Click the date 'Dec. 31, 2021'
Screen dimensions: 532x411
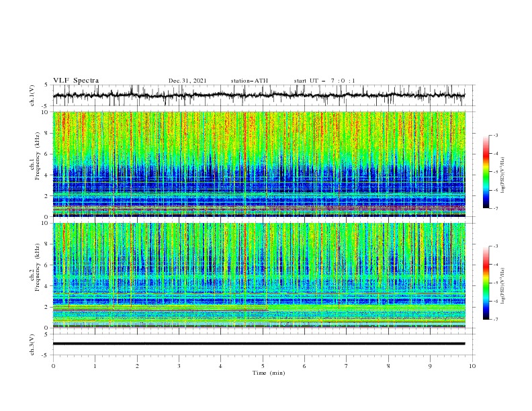(x=187, y=81)
